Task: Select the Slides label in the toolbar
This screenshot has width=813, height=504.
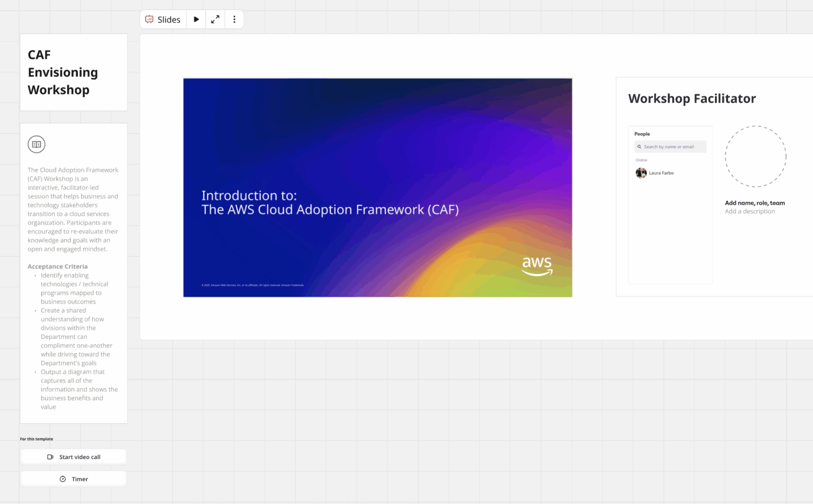Action: 168,19
